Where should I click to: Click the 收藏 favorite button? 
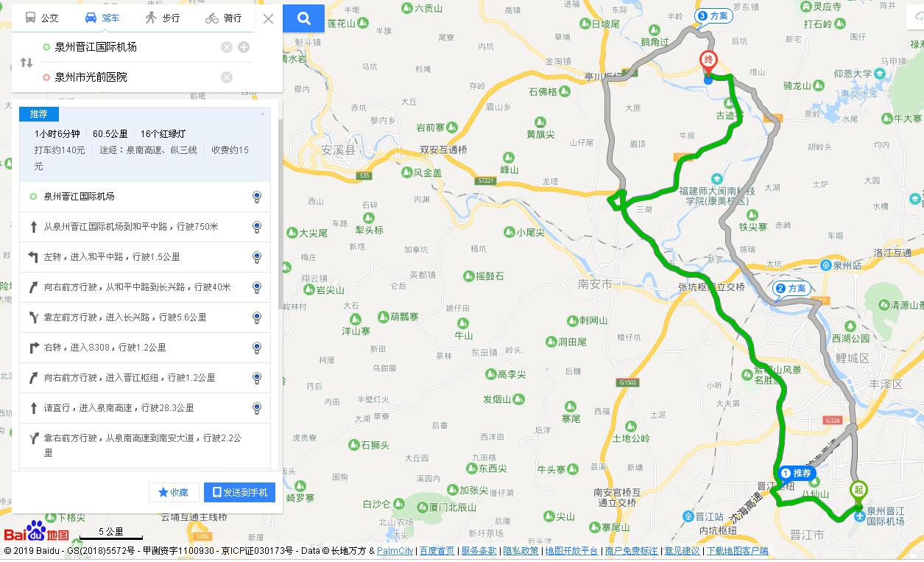(x=174, y=492)
